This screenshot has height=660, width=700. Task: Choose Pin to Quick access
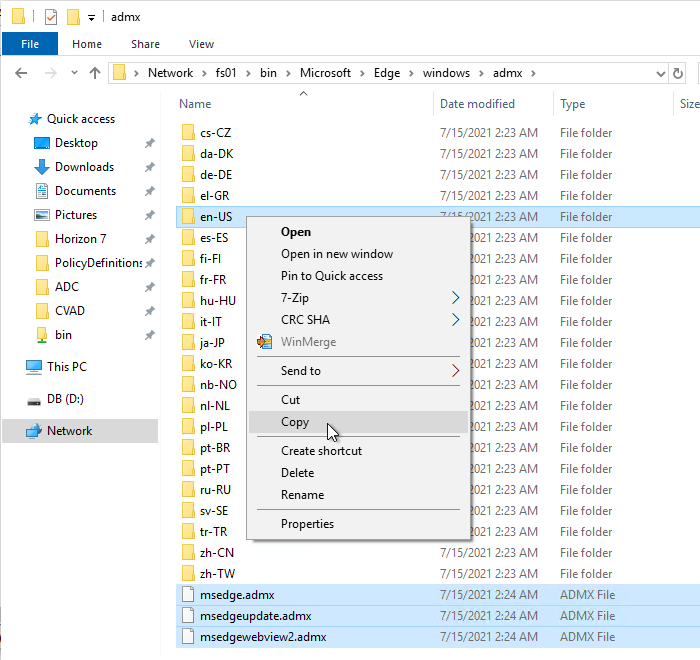pos(332,276)
